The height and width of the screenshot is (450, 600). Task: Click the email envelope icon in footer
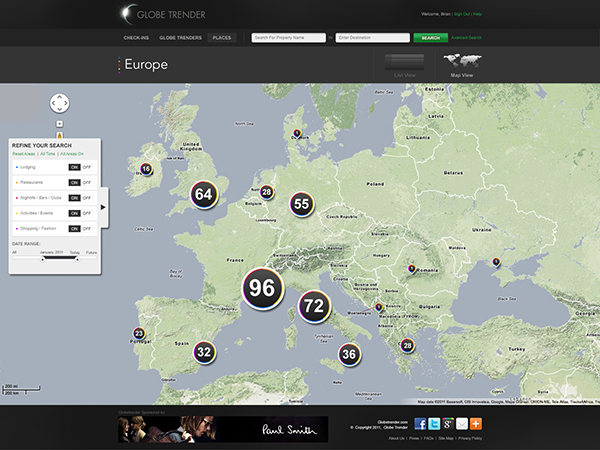tap(461, 423)
